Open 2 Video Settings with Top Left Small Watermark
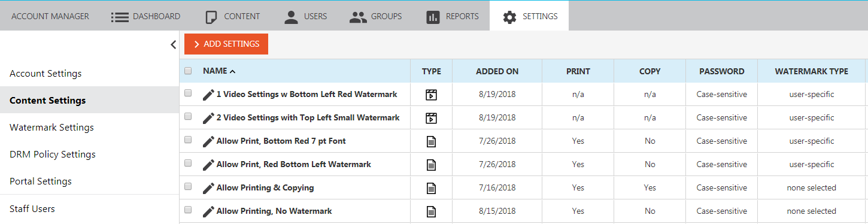This screenshot has width=868, height=224. (x=308, y=118)
